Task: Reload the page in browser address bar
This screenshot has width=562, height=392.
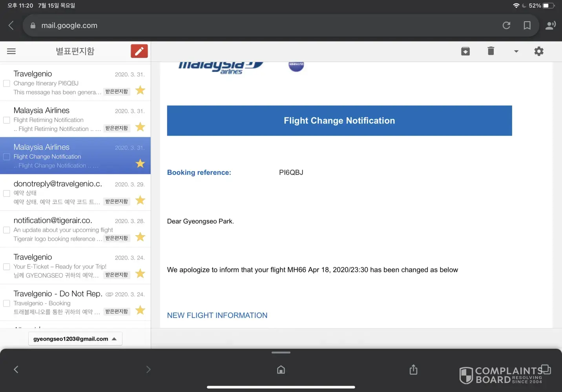Action: [x=506, y=25]
